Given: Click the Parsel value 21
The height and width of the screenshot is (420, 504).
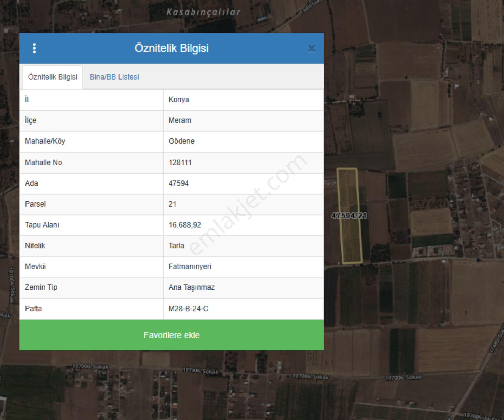Looking at the screenshot, I should click(x=172, y=204).
